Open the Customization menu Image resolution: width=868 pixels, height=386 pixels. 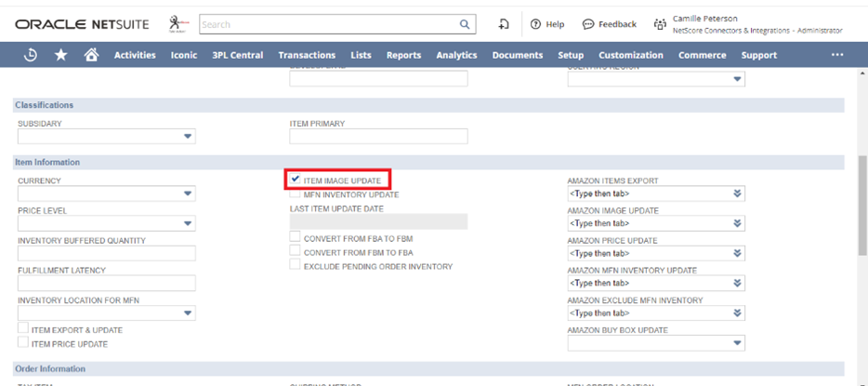point(630,55)
